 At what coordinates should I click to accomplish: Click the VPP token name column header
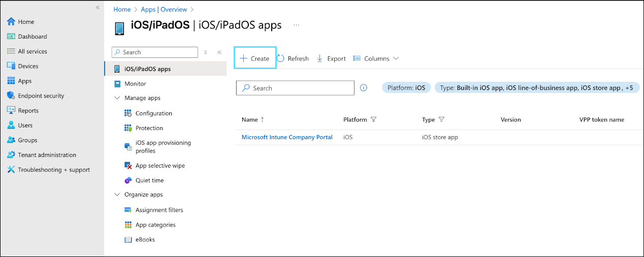point(602,120)
